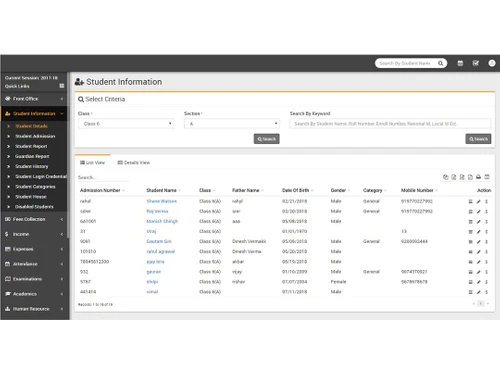Expand the Examinations sidebar menu
Screen dimensions: 500x375
34,279
